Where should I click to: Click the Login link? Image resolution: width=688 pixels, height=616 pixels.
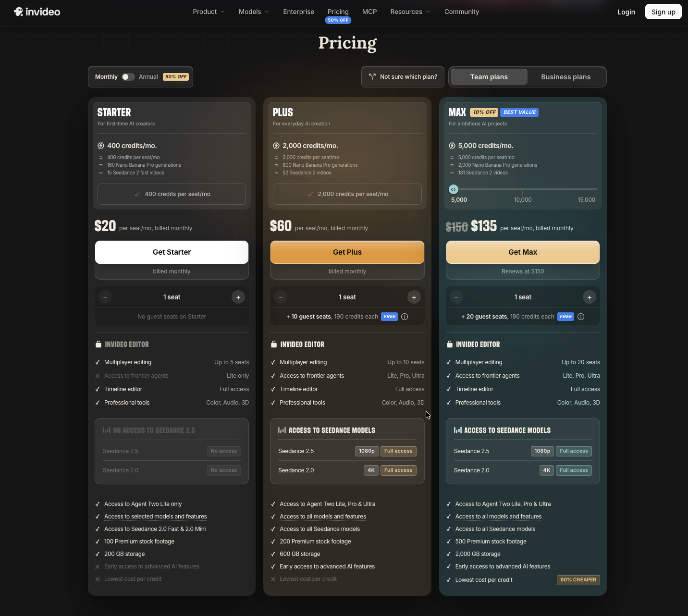click(626, 12)
